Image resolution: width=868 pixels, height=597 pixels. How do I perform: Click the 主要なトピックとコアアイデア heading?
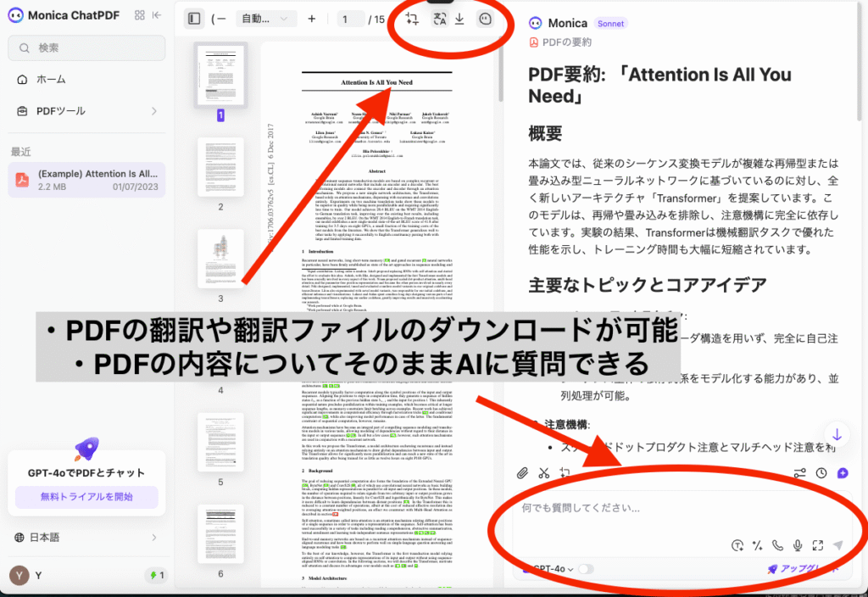point(647,285)
